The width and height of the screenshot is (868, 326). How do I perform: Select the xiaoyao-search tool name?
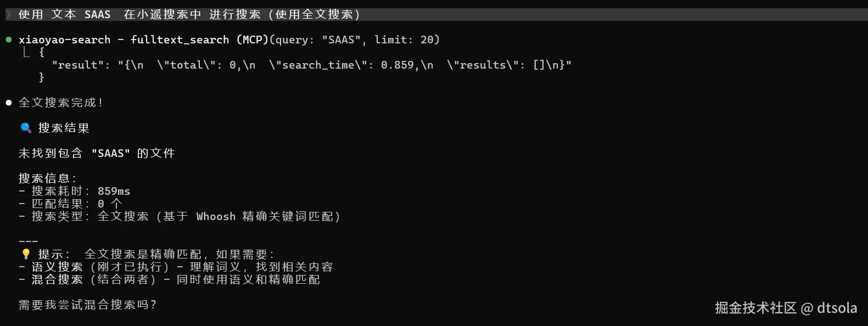[x=64, y=40]
